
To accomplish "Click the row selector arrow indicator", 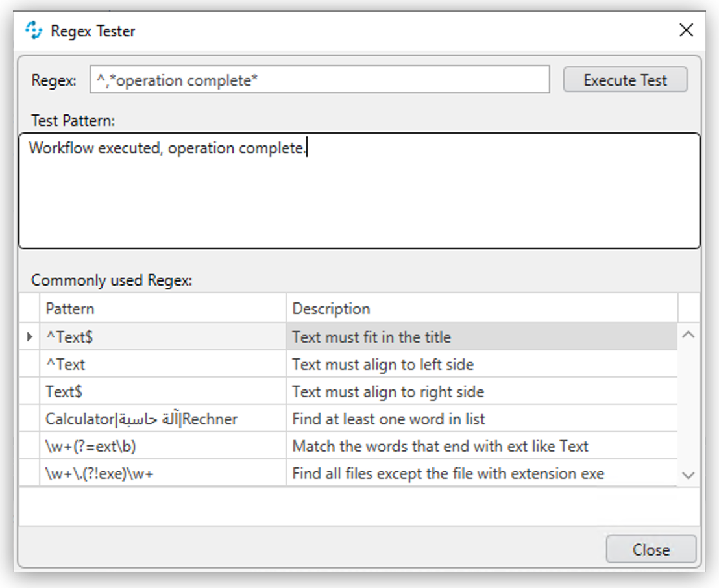I will pos(30,336).
